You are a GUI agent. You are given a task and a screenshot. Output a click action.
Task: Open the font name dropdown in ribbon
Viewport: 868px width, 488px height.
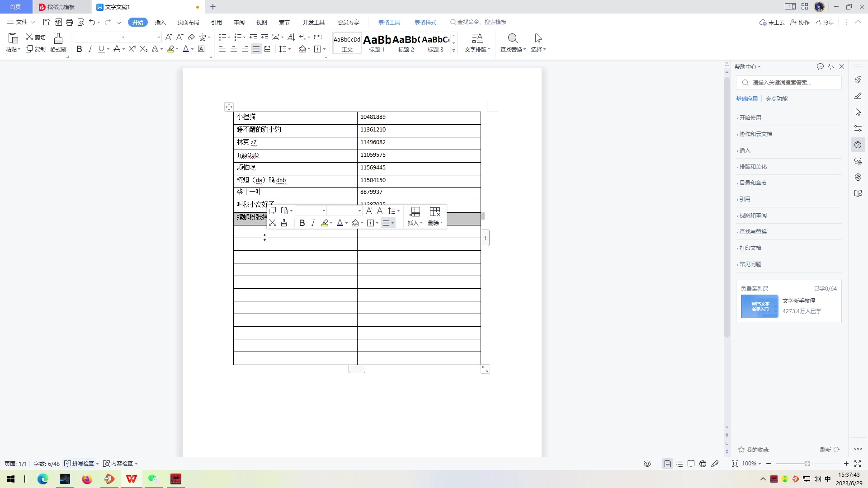click(123, 38)
